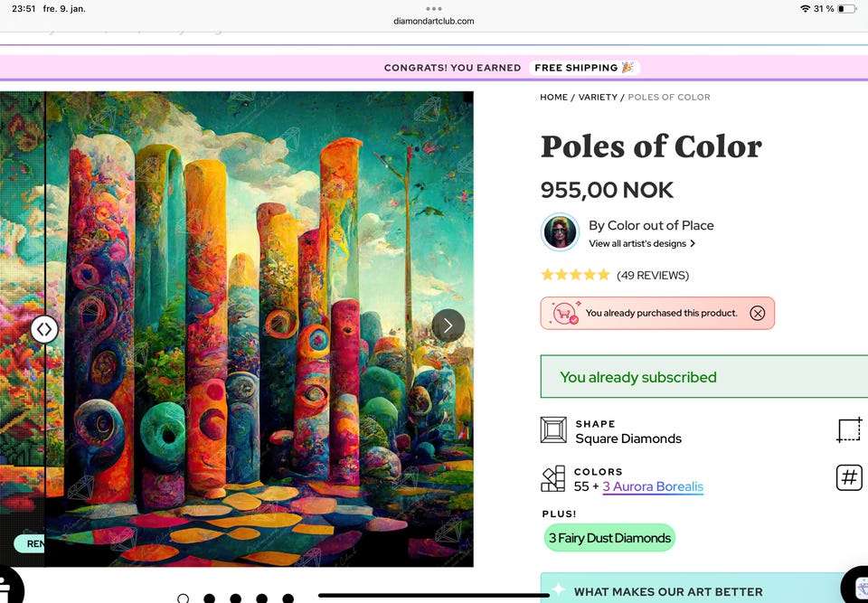Open the accessibility widget icon
This screenshot has height=603, width=868.
click(x=7, y=586)
